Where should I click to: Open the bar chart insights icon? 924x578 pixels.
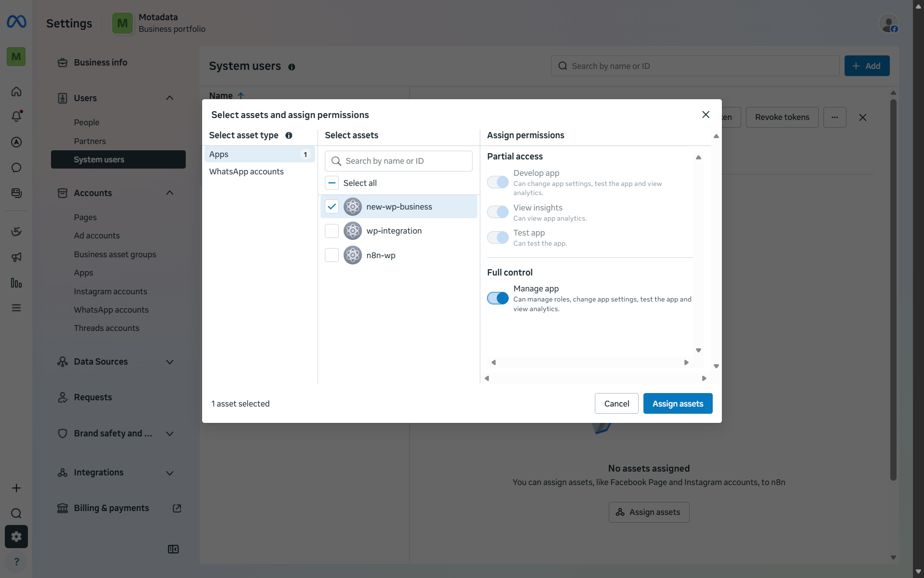coord(16,283)
